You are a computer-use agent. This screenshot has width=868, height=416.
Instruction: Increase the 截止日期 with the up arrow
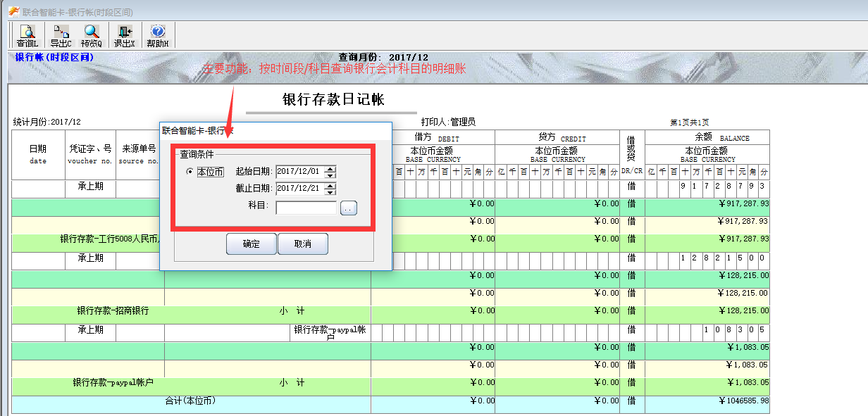(330, 185)
